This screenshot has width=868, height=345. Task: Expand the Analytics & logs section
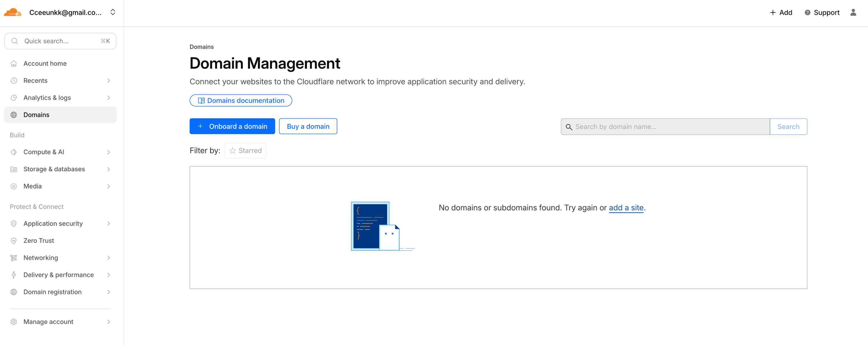coord(108,98)
